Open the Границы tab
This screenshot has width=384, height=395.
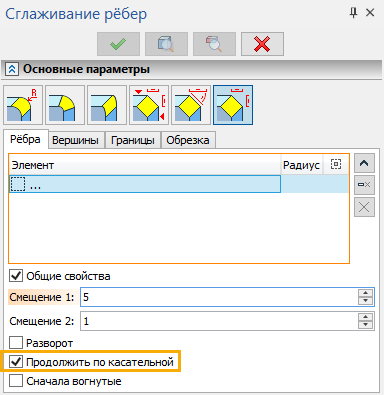coord(133,140)
